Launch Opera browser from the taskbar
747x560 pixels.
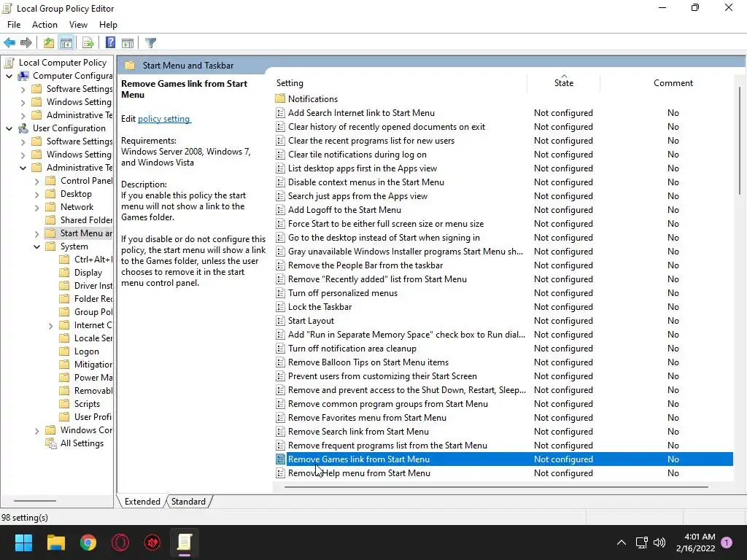tap(120, 542)
